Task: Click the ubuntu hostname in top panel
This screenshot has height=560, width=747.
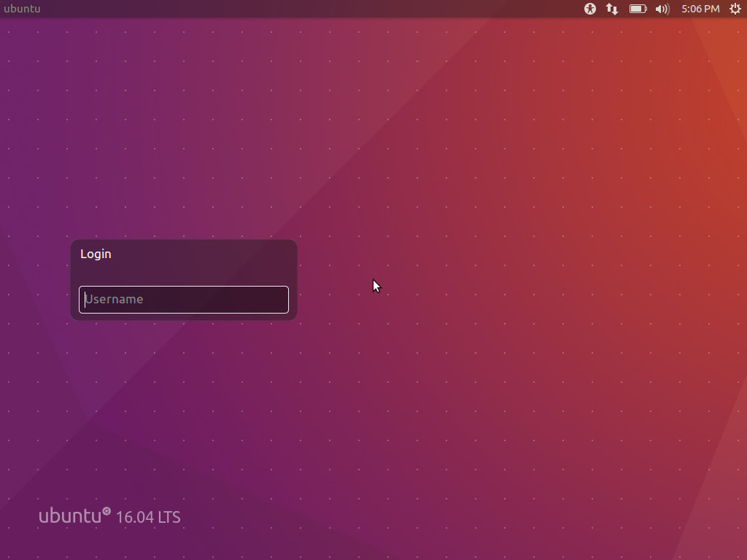Action: click(x=22, y=9)
